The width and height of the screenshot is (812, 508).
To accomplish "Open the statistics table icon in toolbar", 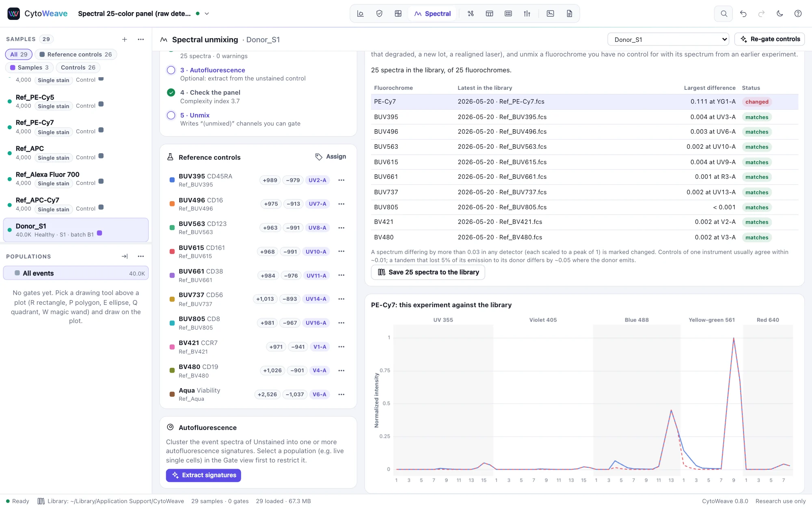I will click(x=489, y=13).
